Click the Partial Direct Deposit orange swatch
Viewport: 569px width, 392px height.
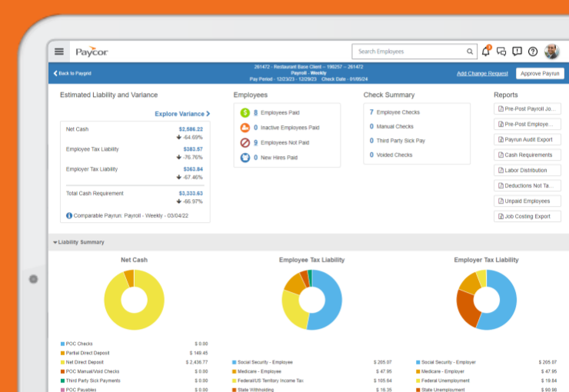click(62, 353)
